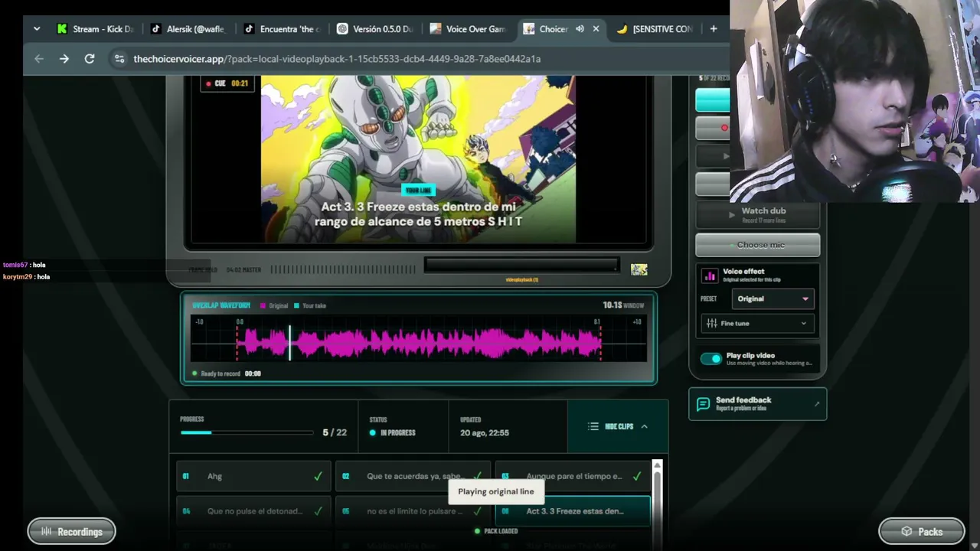Go forward with the browser forward arrow

click(x=64, y=59)
